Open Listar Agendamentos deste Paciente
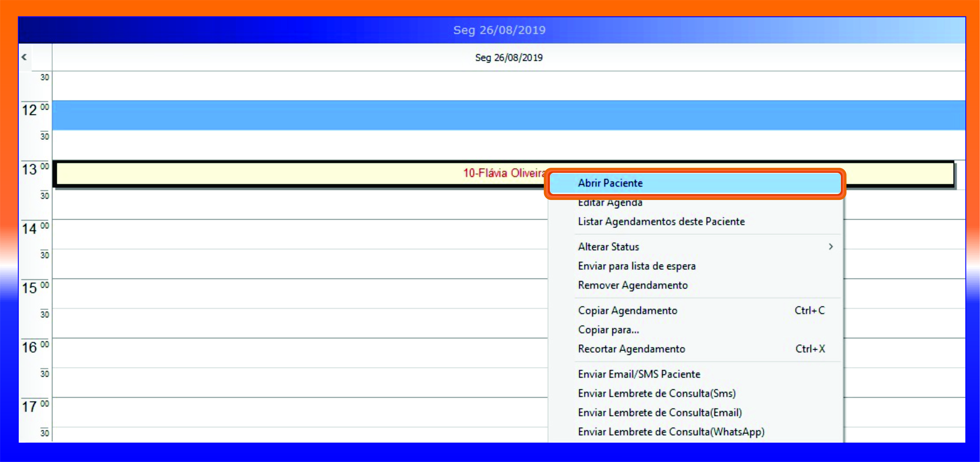Screen dimensions: 980x462 click(x=661, y=221)
